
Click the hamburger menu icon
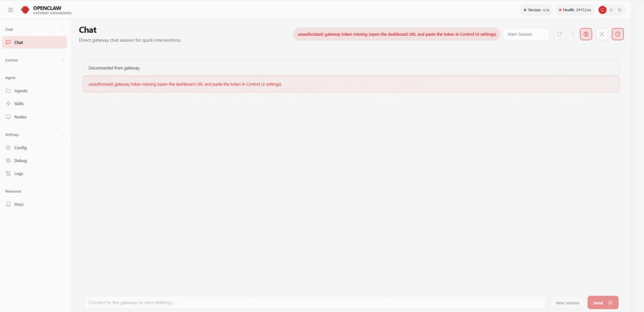[x=11, y=10]
